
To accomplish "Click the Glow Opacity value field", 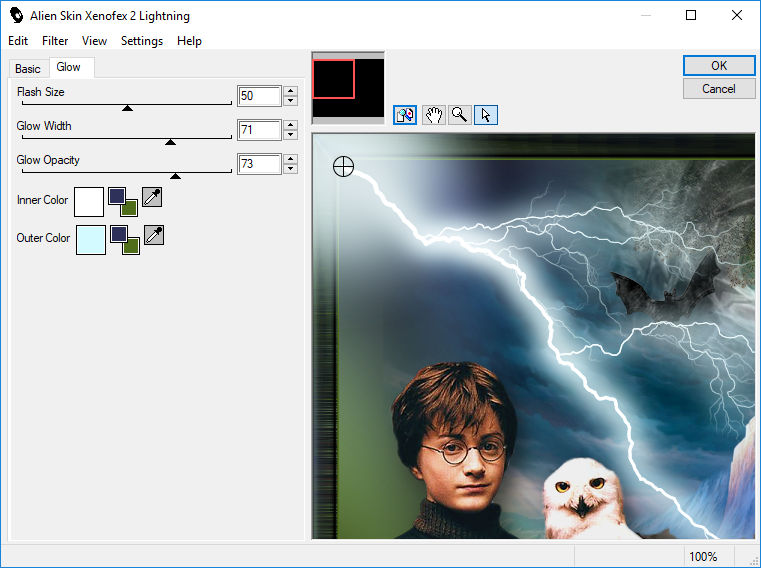I will (259, 164).
